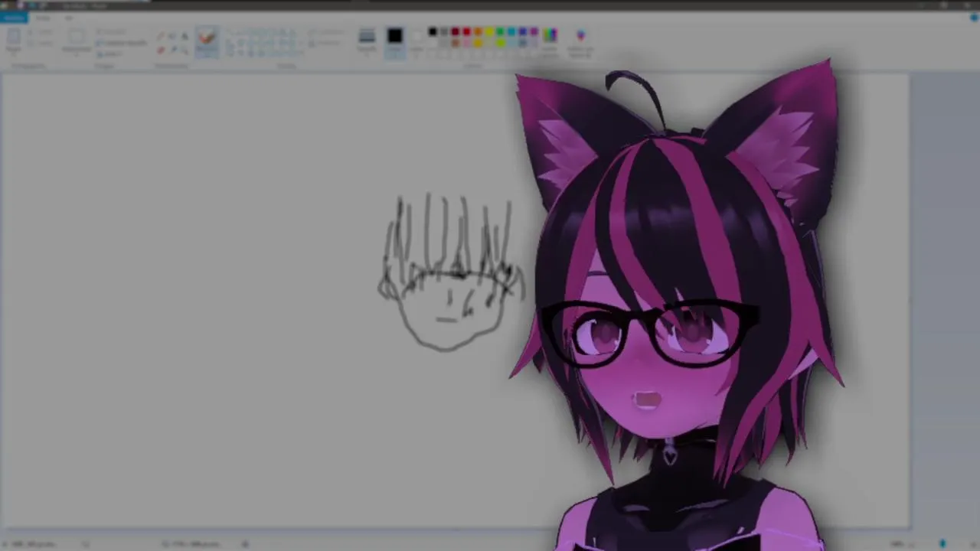Viewport: 980px width, 551px height.
Task: Pick the indigo palette swatch
Action: 522,31
